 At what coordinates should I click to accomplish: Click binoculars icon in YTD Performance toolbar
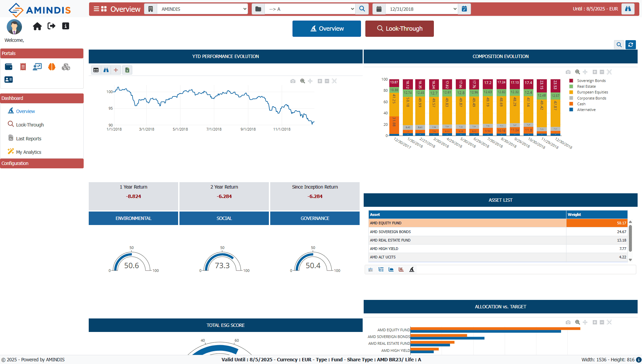(106, 70)
